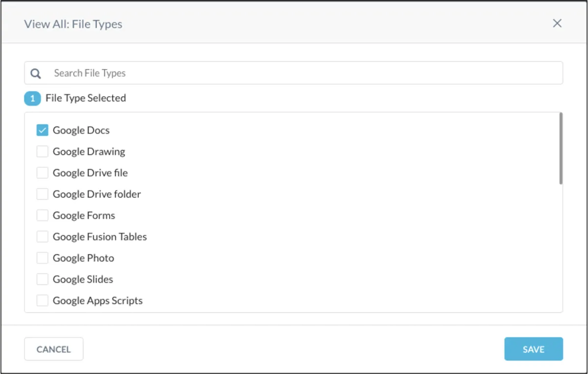The image size is (588, 374).
Task: Check the Google Forms checkbox
Action: pyautogui.click(x=43, y=216)
